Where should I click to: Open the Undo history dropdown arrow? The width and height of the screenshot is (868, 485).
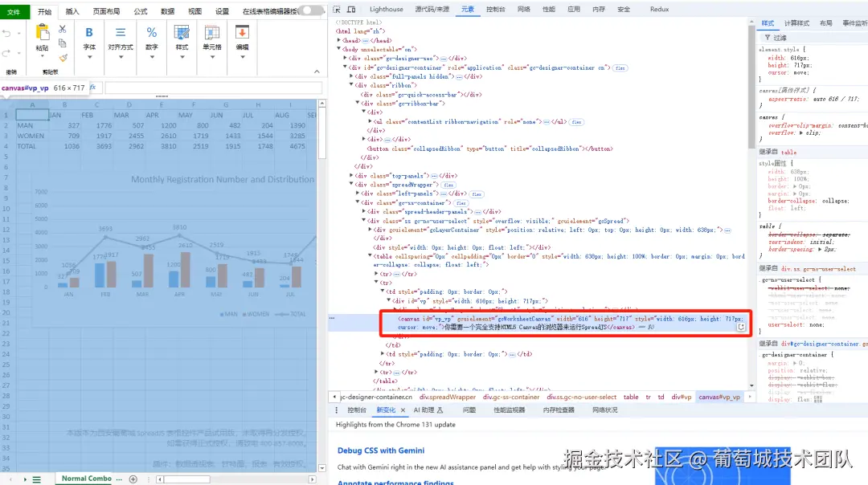(x=18, y=34)
